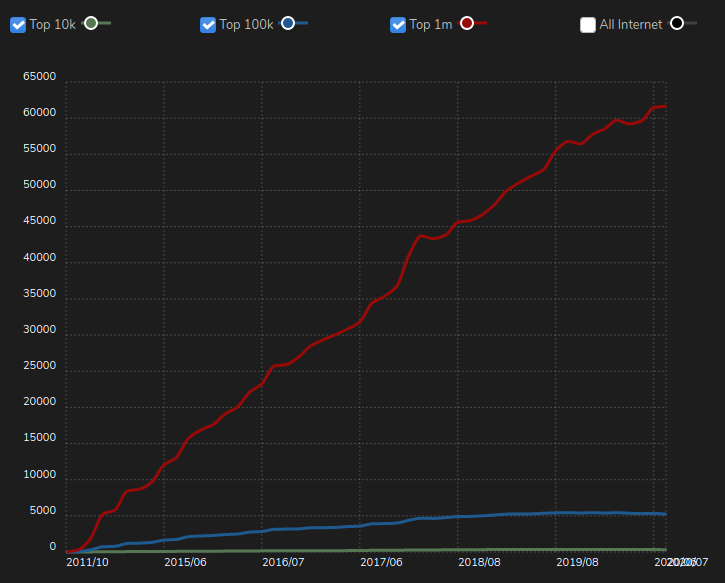Click the blue Top 100k line's end point

665,514
